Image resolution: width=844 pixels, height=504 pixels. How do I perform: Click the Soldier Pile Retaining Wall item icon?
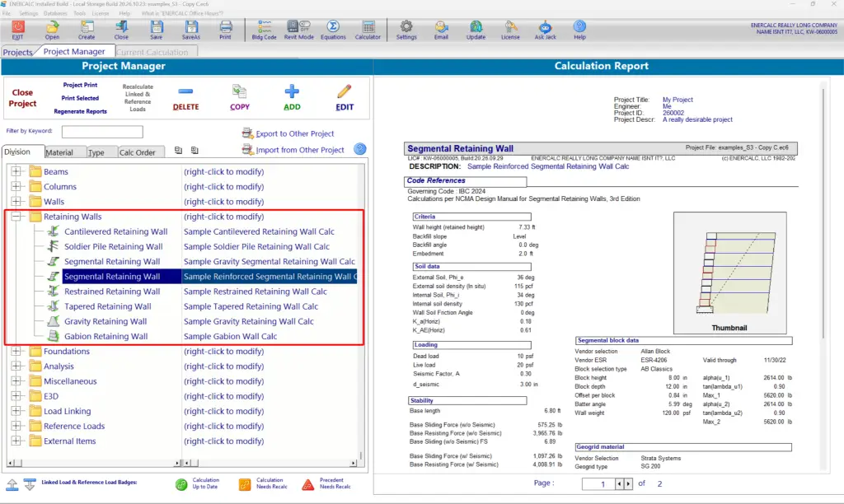pyautogui.click(x=54, y=246)
